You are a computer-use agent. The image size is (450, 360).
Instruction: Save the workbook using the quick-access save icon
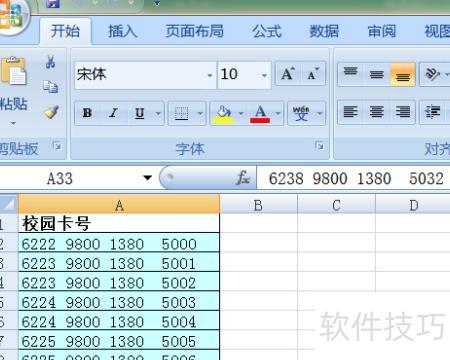(x=53, y=3)
